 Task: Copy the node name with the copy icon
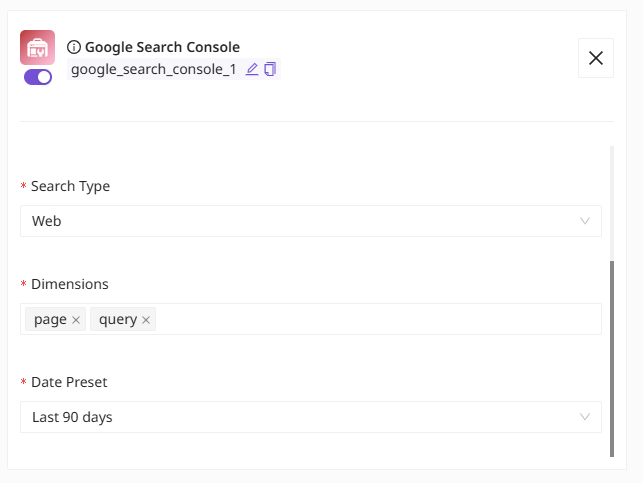[270, 69]
